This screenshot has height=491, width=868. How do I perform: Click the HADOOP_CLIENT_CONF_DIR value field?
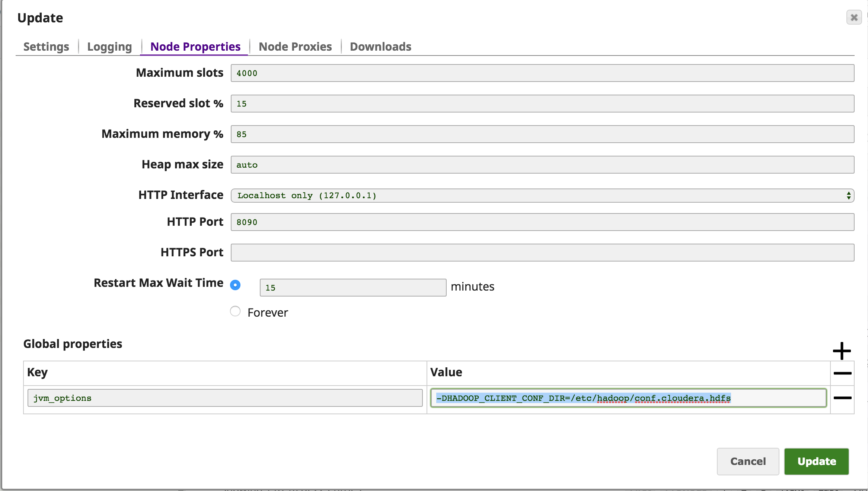[x=628, y=398]
